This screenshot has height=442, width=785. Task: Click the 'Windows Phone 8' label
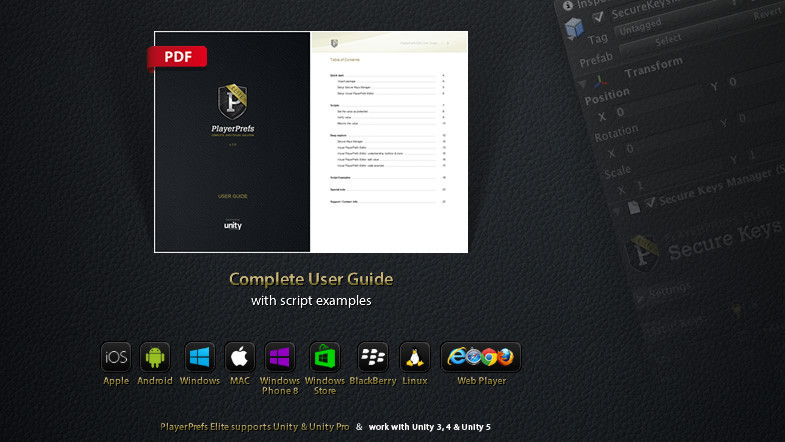click(280, 385)
